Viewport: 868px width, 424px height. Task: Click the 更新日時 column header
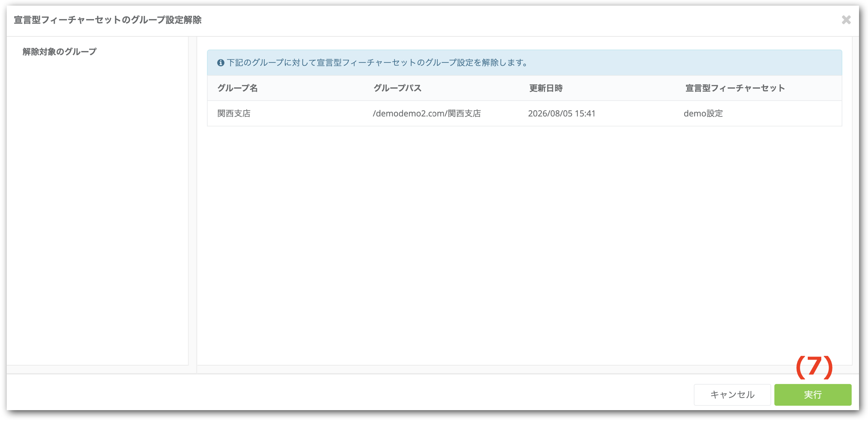[x=545, y=88]
